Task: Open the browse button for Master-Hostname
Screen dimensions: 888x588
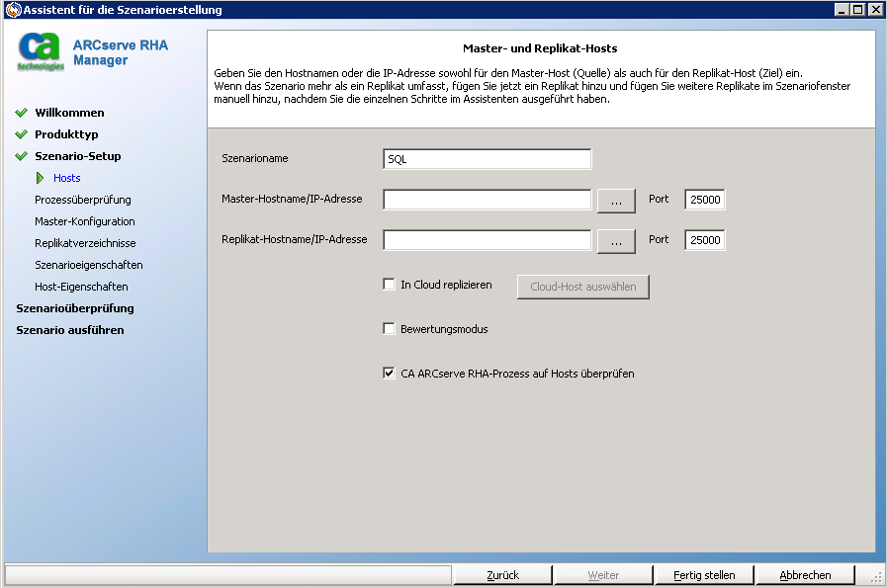Action: [616, 201]
